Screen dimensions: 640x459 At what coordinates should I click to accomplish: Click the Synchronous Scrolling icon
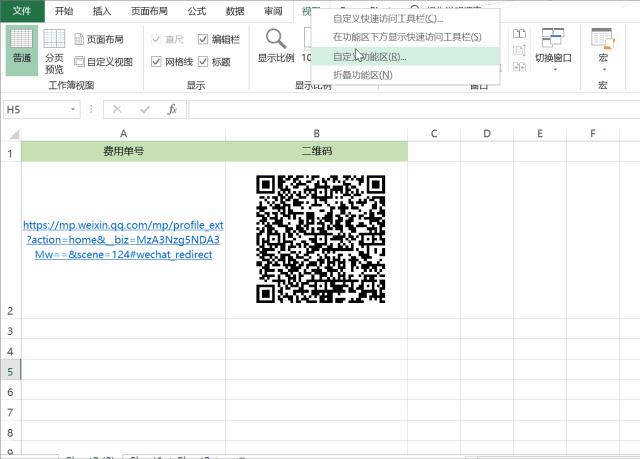click(x=519, y=51)
